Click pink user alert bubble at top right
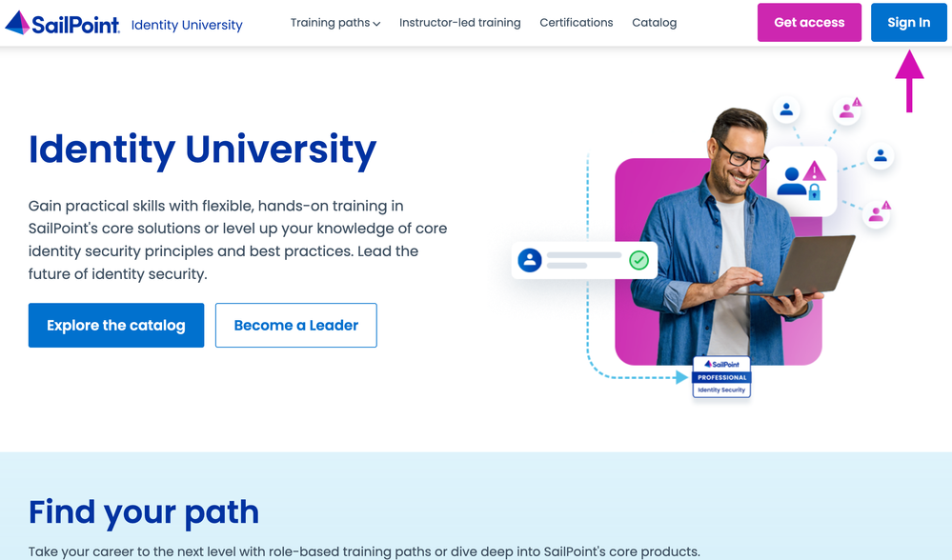The width and height of the screenshot is (952, 560). coord(847,110)
